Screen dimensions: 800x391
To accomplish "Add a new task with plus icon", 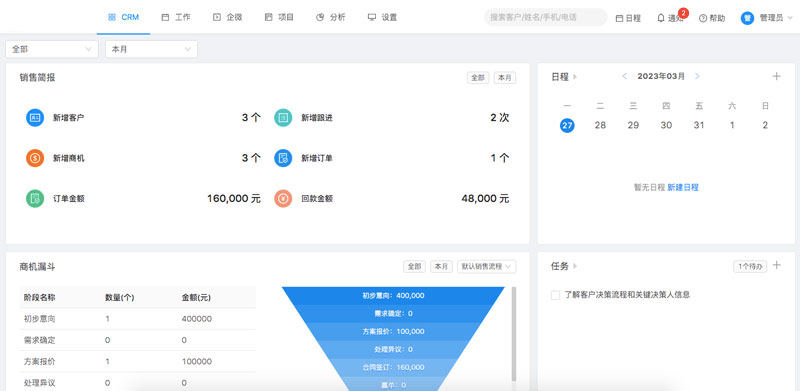I will pyautogui.click(x=777, y=265).
